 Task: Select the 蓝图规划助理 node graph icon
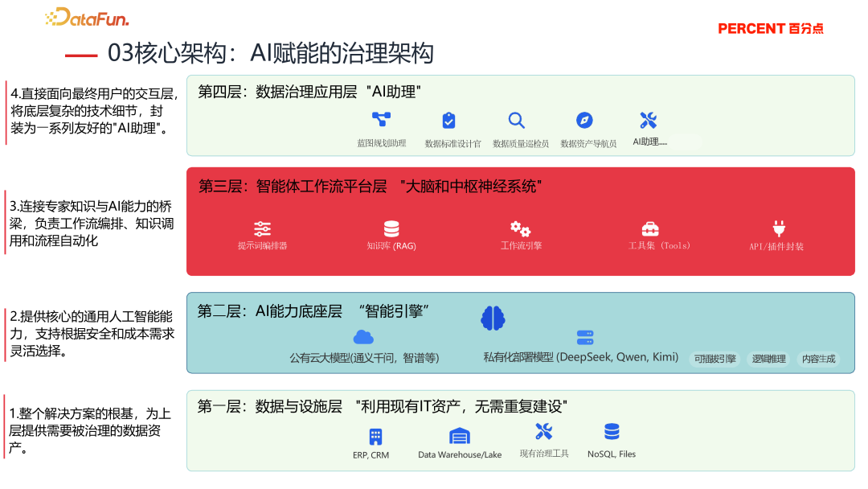(x=381, y=121)
